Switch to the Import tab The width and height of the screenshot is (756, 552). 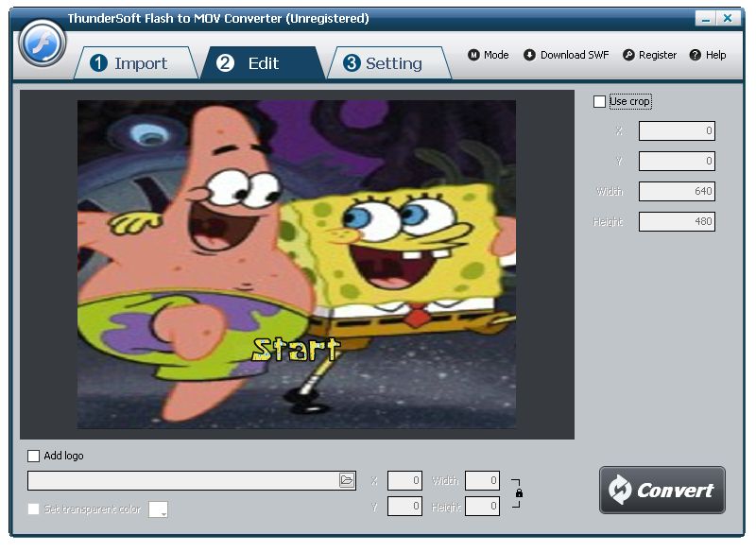(x=136, y=63)
